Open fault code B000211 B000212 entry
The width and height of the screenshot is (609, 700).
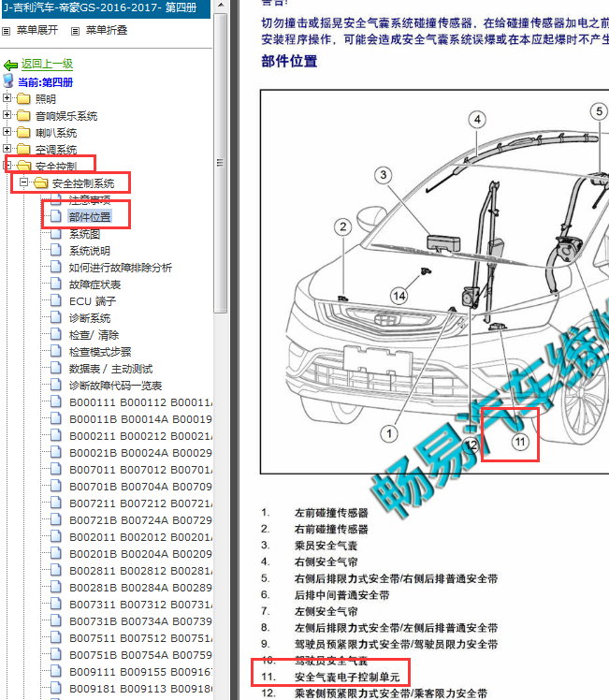(140, 436)
